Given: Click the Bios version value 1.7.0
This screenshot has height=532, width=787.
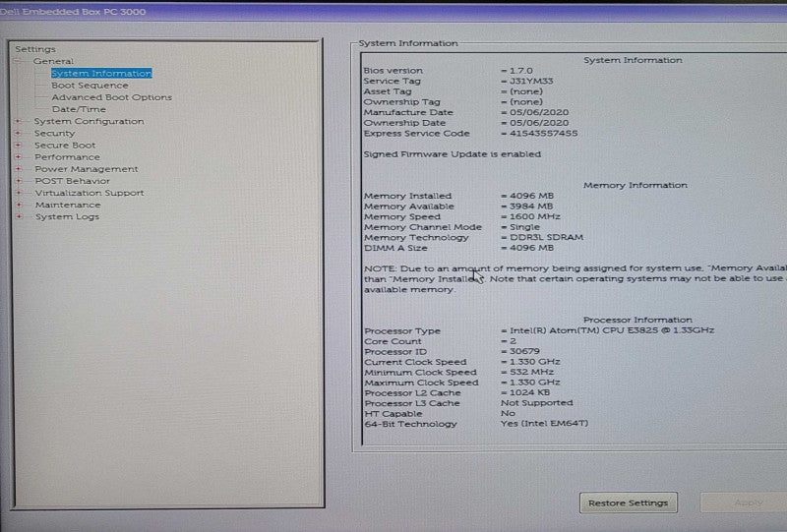Looking at the screenshot, I should (521, 71).
